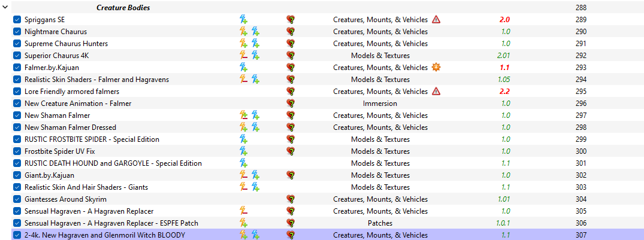The image size is (644, 240).
Task: Click the heart flag on Lore Friendly armored falmers
Action: pos(291,92)
